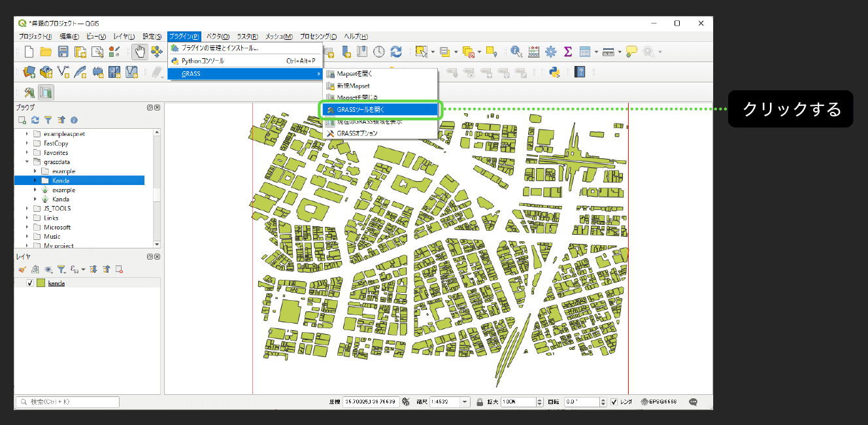Image resolution: width=868 pixels, height=425 pixels.
Task: Toggle the render checkbox in status bar
Action: point(614,402)
